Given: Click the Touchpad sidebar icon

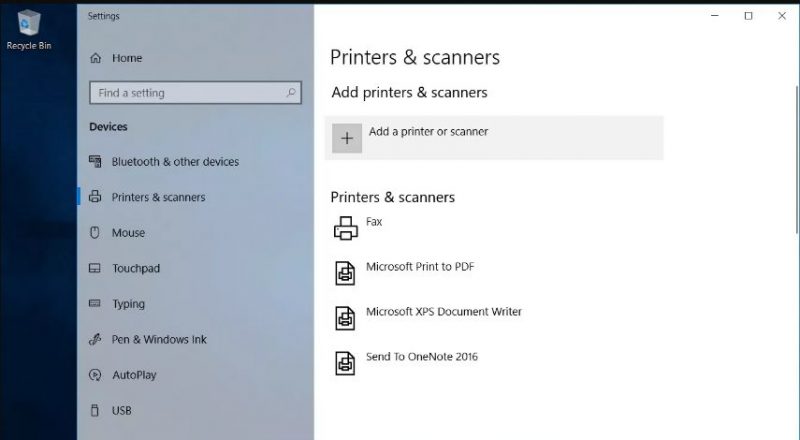Looking at the screenshot, I should click(95, 268).
